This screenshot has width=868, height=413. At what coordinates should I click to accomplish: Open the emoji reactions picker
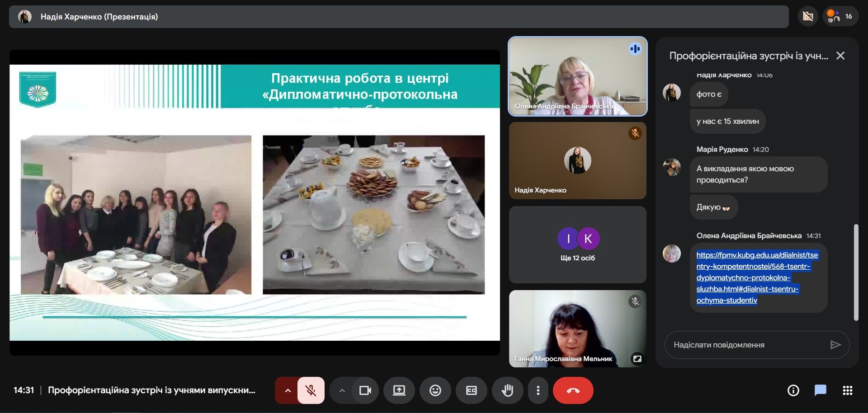pos(435,390)
